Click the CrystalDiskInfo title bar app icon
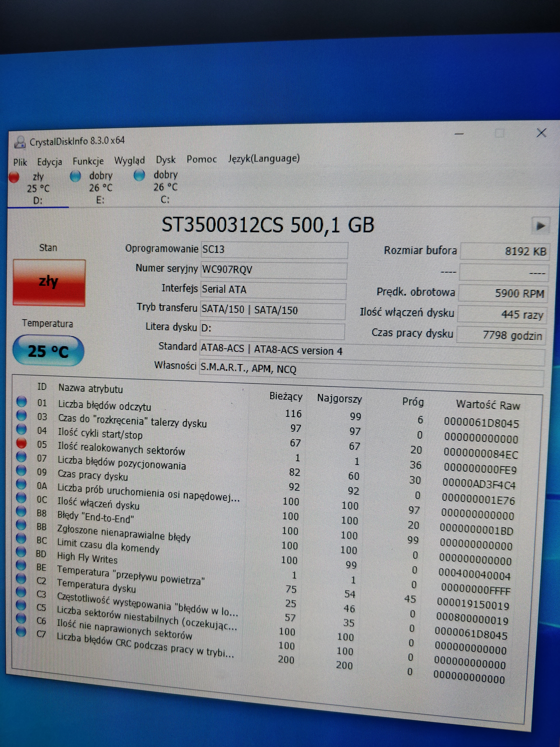Screen dimensions: 560x747 click(x=20, y=142)
